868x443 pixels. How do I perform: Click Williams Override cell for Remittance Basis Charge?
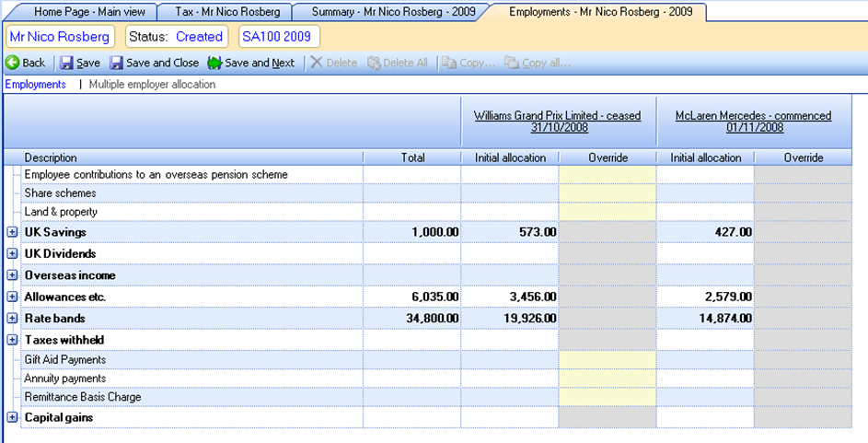tap(608, 397)
